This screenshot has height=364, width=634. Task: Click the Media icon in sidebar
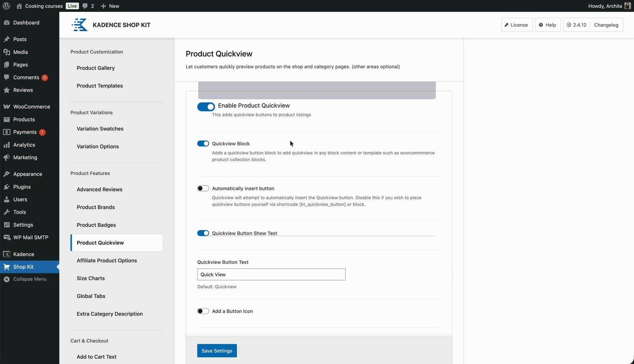7,52
